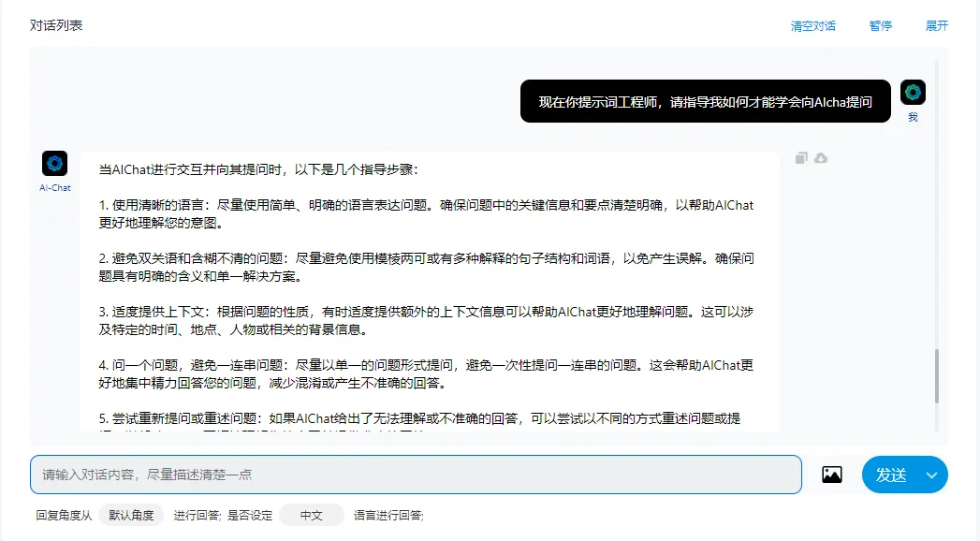Click the 对话列表 heading
Viewport: 980px width, 541px height.
point(56,25)
